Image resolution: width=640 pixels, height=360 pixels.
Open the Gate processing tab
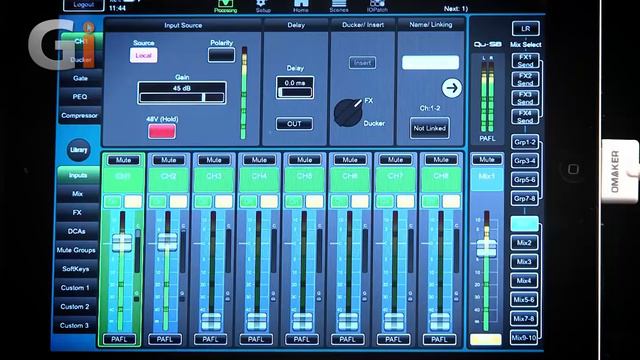(x=80, y=78)
